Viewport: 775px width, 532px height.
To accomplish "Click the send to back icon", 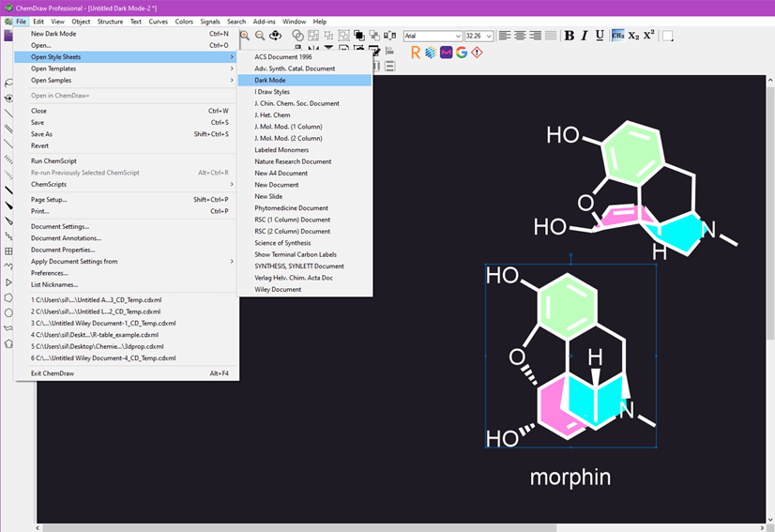I will [x=374, y=36].
